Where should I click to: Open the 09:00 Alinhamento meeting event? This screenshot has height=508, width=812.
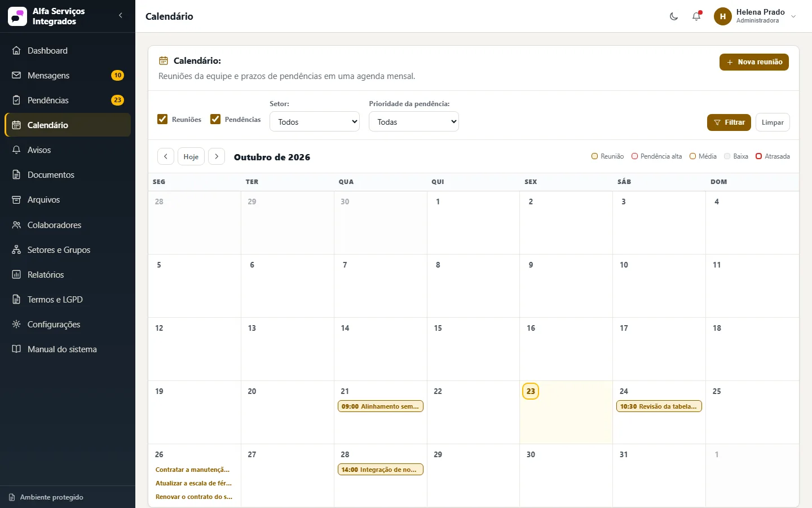[381, 406]
